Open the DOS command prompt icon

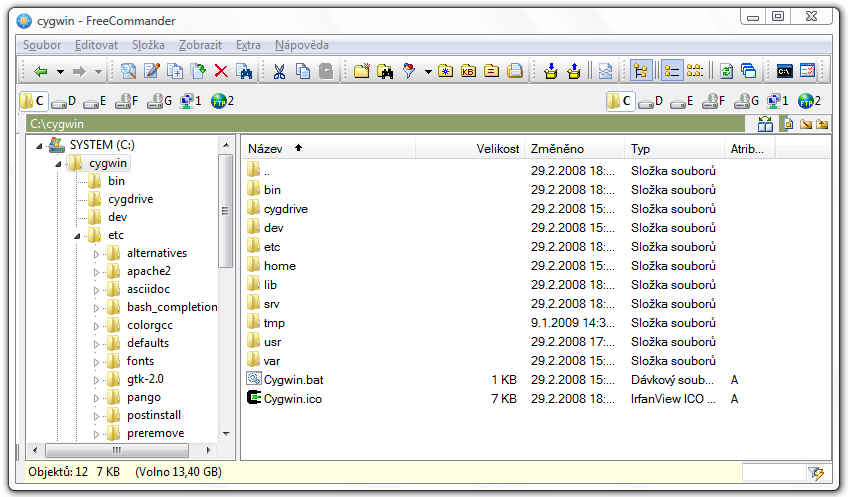pyautogui.click(x=784, y=71)
